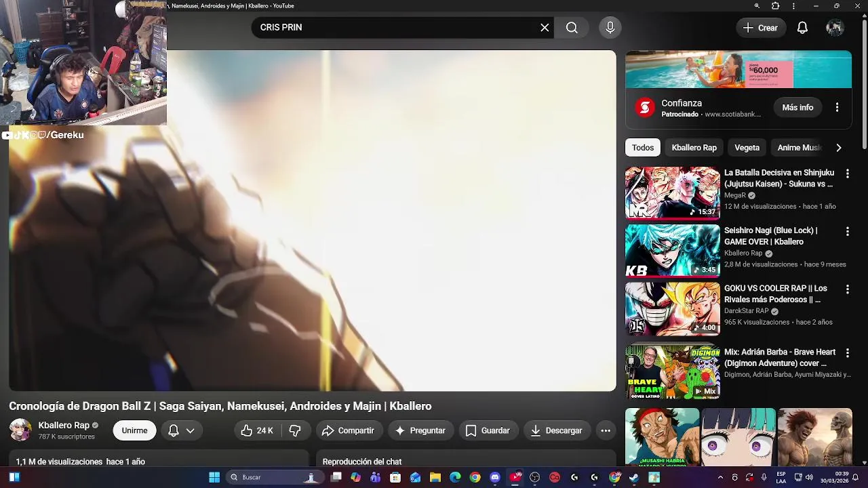868x488 pixels.
Task: Open the volume speaker icon in system tray
Action: 809,477
